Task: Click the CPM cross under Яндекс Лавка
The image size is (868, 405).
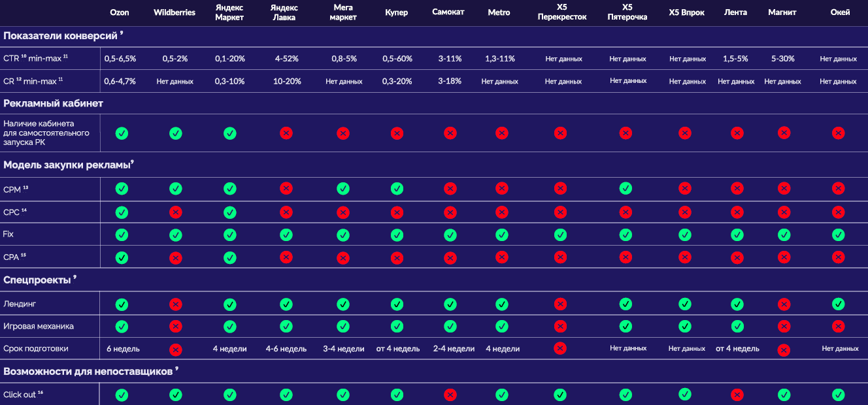Action: [x=286, y=189]
